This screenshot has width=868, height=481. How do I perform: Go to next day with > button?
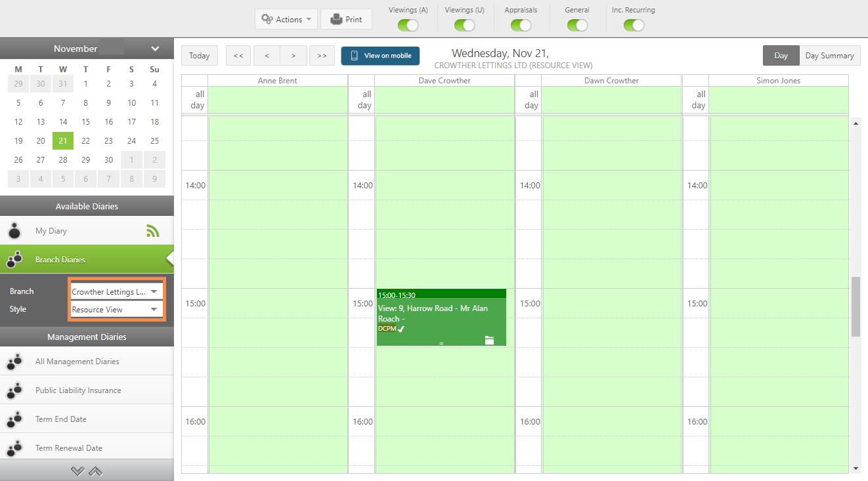[293, 56]
